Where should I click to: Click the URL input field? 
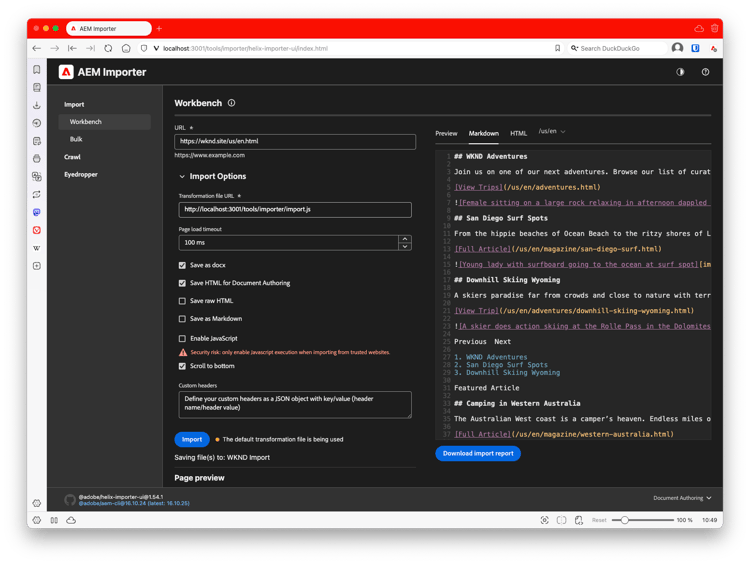click(x=295, y=141)
